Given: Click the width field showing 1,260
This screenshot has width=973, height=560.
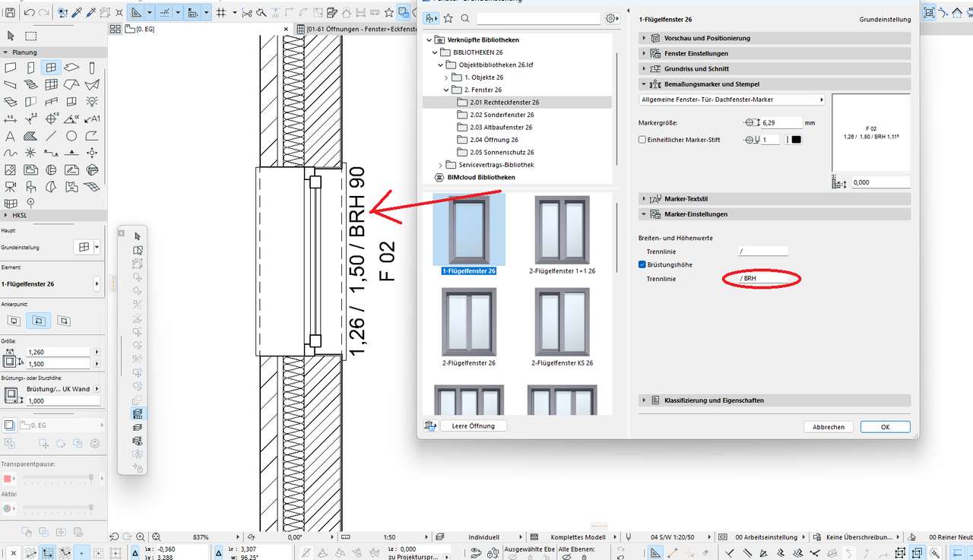Looking at the screenshot, I should [59, 353].
